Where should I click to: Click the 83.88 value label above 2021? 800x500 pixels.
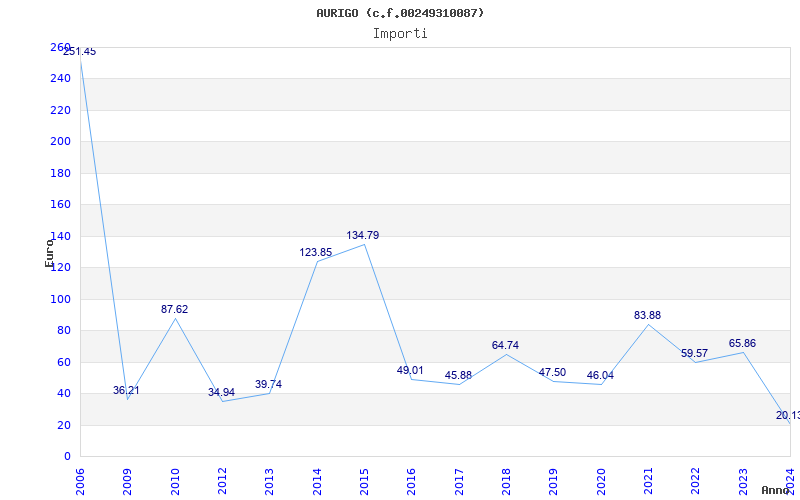click(647, 316)
